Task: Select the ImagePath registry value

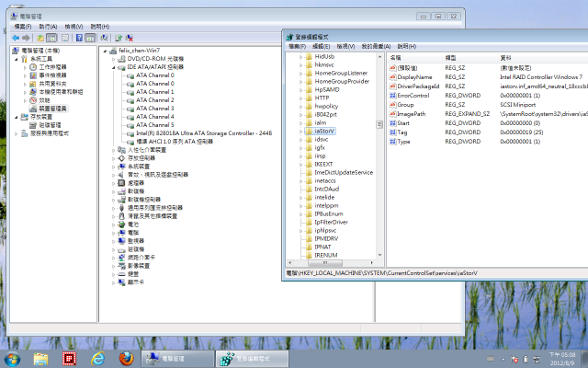Action: point(412,114)
